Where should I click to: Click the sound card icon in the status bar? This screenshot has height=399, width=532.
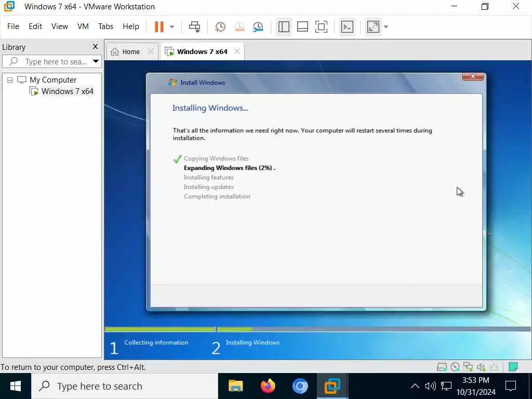click(x=481, y=367)
